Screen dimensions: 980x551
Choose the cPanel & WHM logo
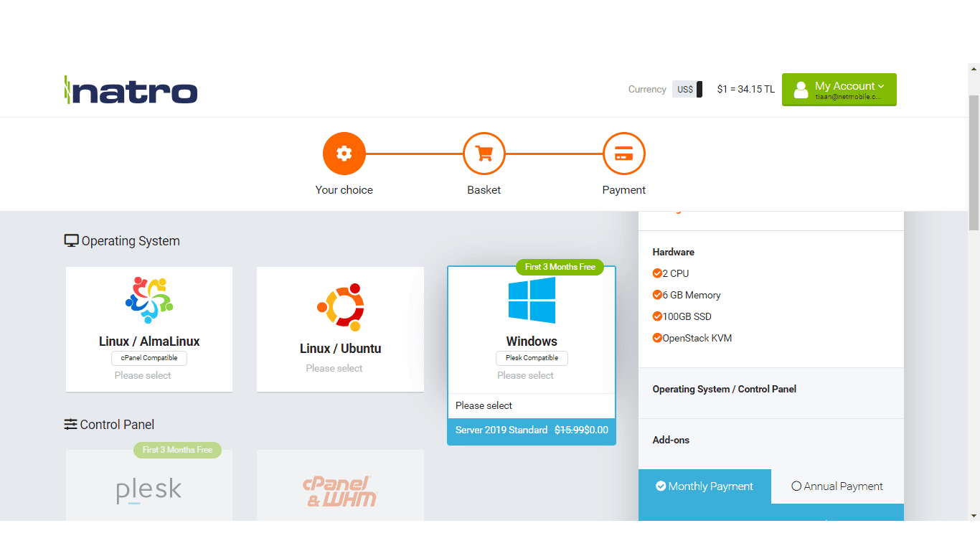pos(340,491)
